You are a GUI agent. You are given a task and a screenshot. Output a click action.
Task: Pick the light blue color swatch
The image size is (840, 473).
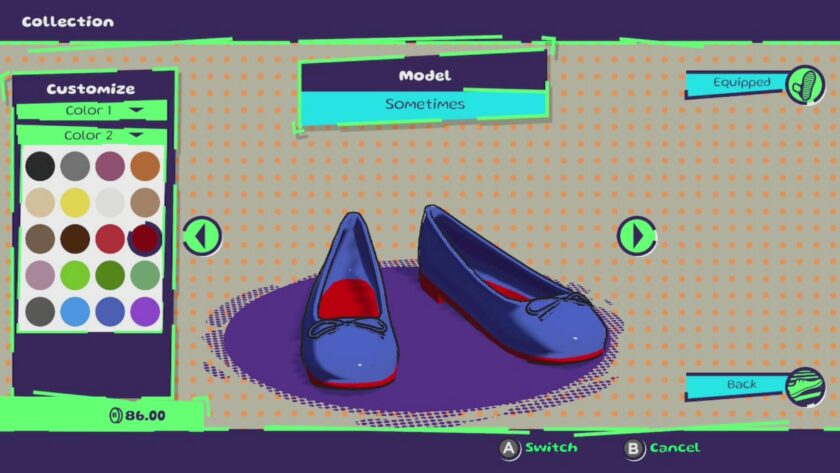(x=75, y=311)
